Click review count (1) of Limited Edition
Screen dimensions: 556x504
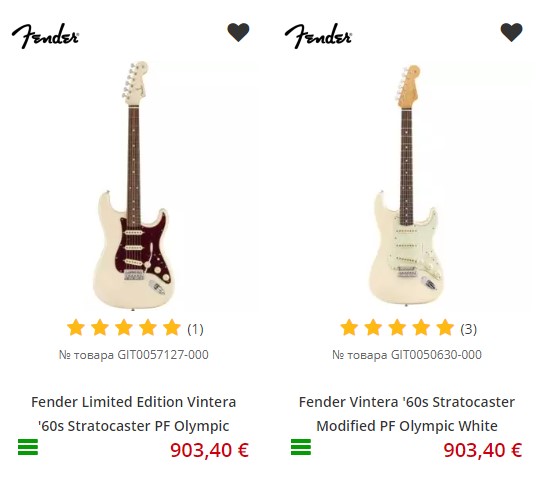pos(195,329)
